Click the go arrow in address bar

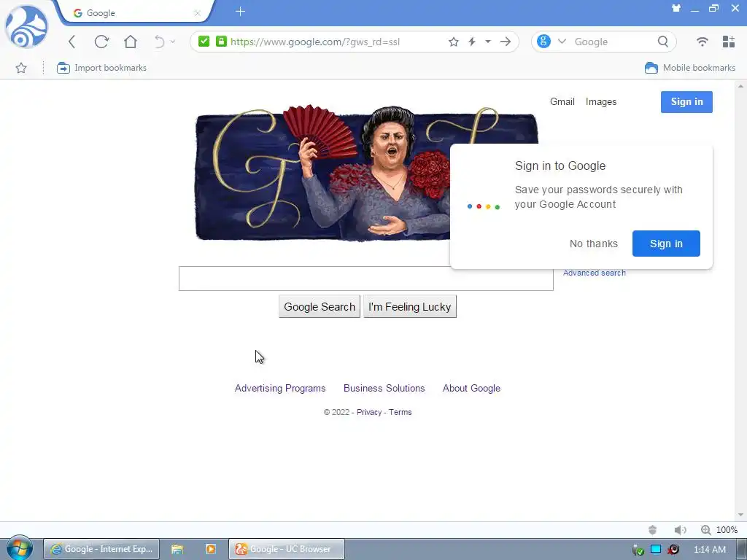(506, 42)
